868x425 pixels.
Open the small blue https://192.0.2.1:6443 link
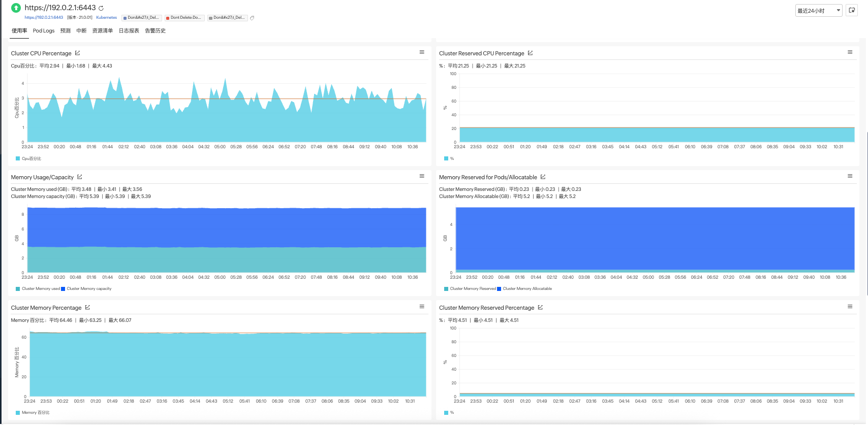[x=44, y=17]
